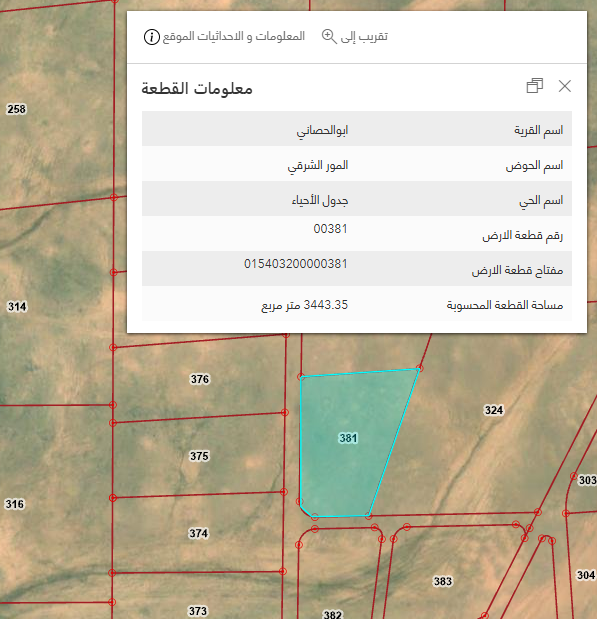Select parcel 303 on the map

[587, 480]
